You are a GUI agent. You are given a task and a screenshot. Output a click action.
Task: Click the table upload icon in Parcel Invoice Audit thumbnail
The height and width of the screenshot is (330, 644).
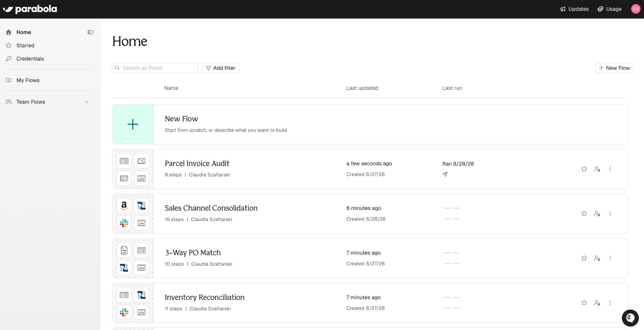pyautogui.click(x=124, y=178)
